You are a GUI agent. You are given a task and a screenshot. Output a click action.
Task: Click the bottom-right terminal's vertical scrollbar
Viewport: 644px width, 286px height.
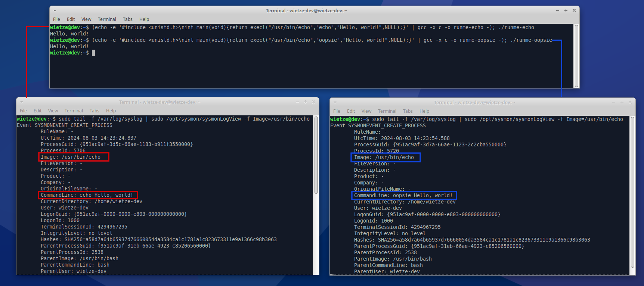(632, 192)
